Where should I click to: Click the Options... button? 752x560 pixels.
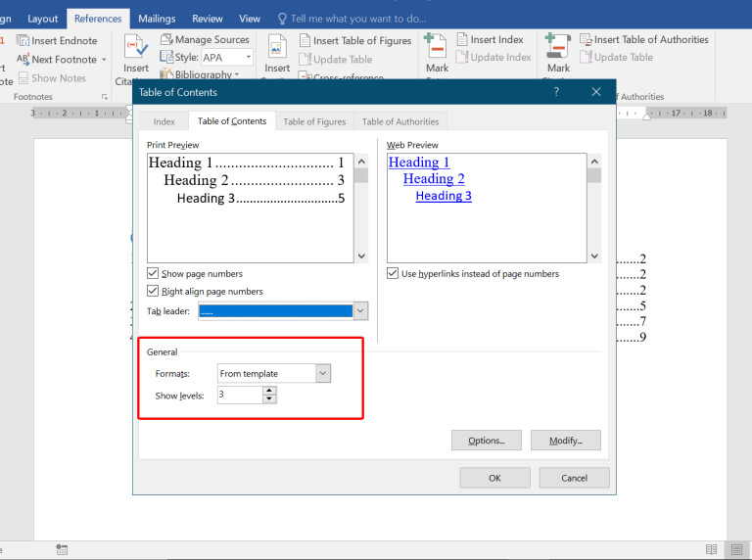coord(486,441)
